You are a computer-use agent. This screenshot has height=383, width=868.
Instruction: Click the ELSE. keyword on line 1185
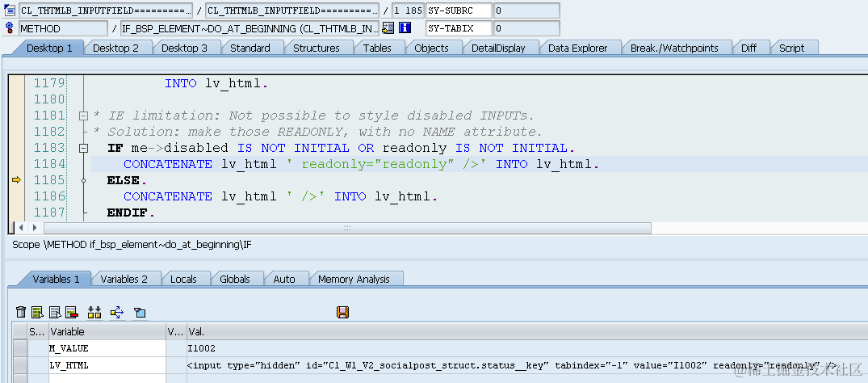coord(127,180)
